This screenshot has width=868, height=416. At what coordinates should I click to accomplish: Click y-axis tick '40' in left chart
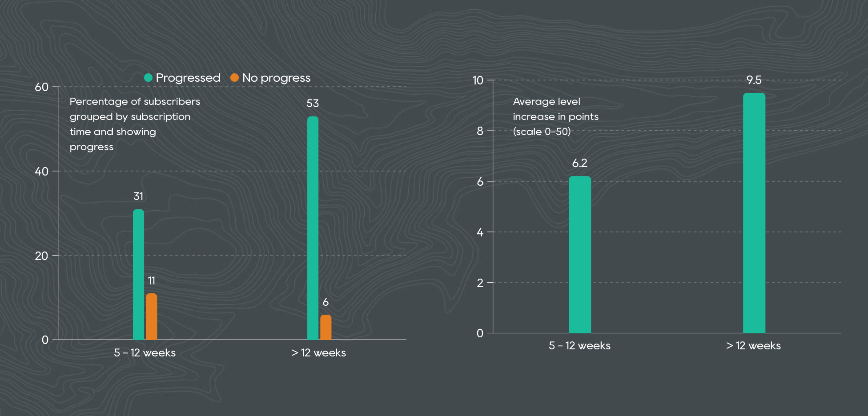click(42, 172)
